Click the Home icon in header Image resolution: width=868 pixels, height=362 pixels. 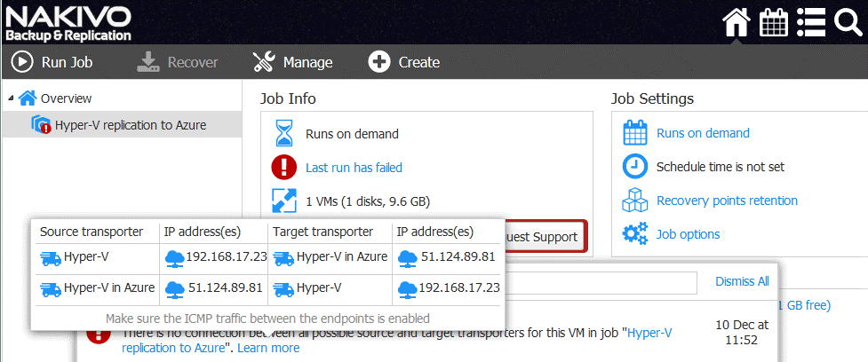point(736,23)
